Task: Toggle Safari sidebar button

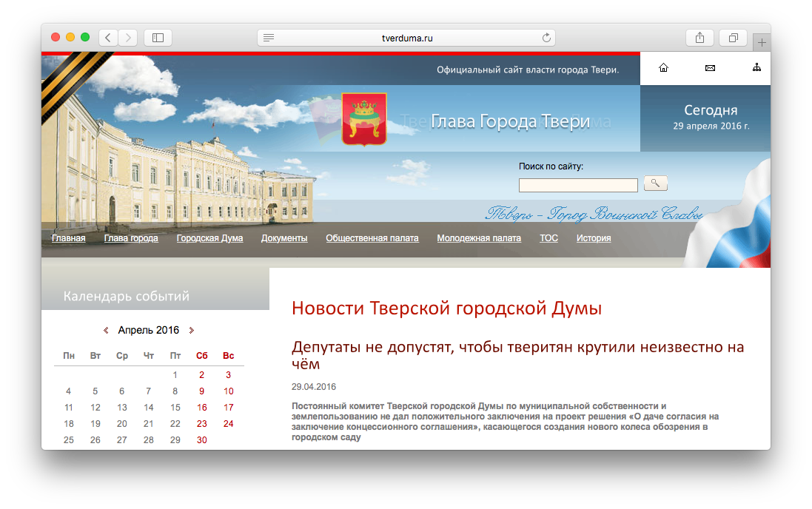Action: click(158, 38)
